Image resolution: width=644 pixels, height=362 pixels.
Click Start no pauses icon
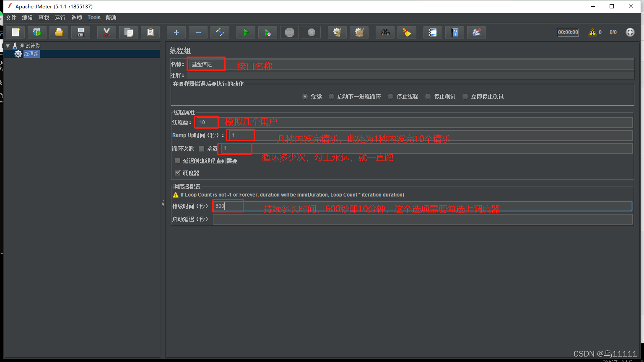[268, 32]
